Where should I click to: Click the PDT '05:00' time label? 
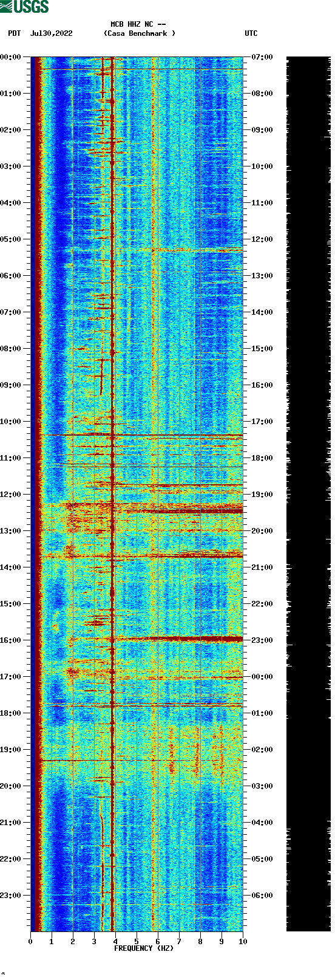click(10, 239)
